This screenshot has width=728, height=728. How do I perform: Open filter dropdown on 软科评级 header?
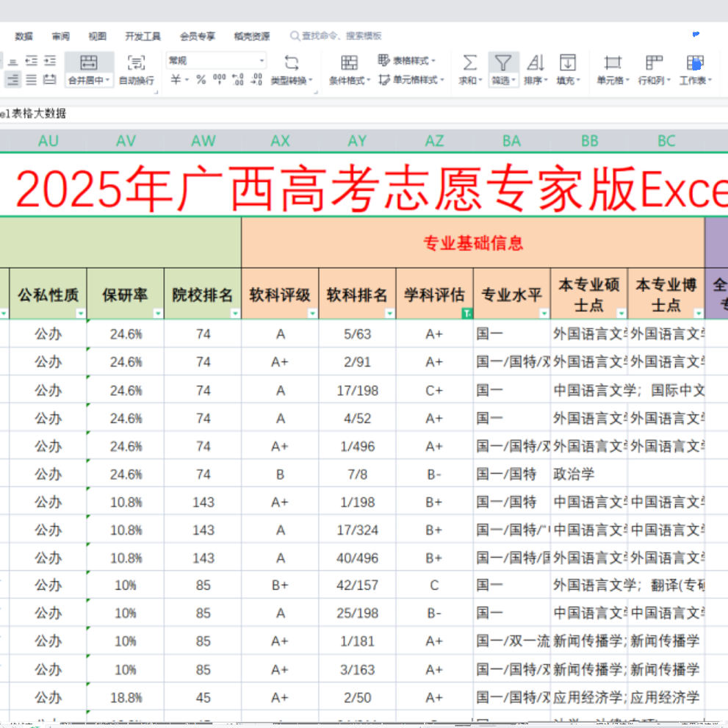click(312, 314)
